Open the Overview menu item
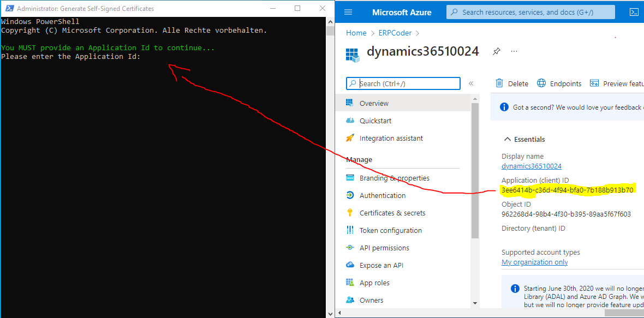This screenshot has height=318, width=644. (x=374, y=103)
